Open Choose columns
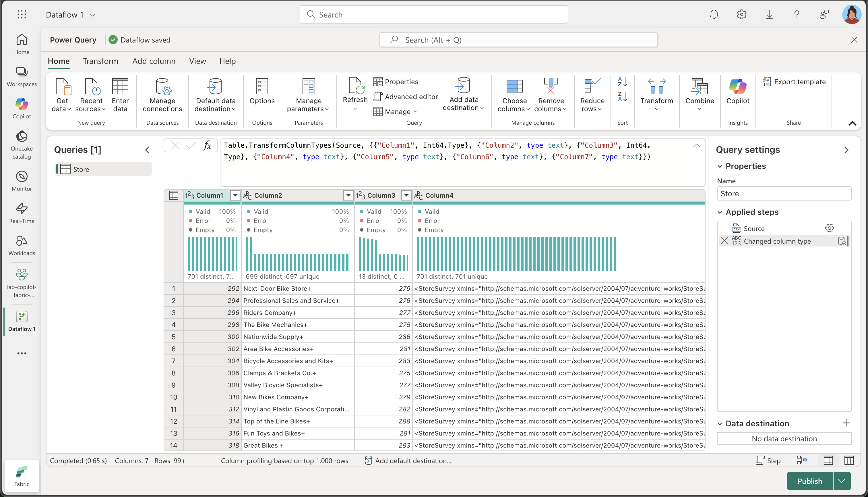The height and width of the screenshot is (497, 868). [514, 95]
